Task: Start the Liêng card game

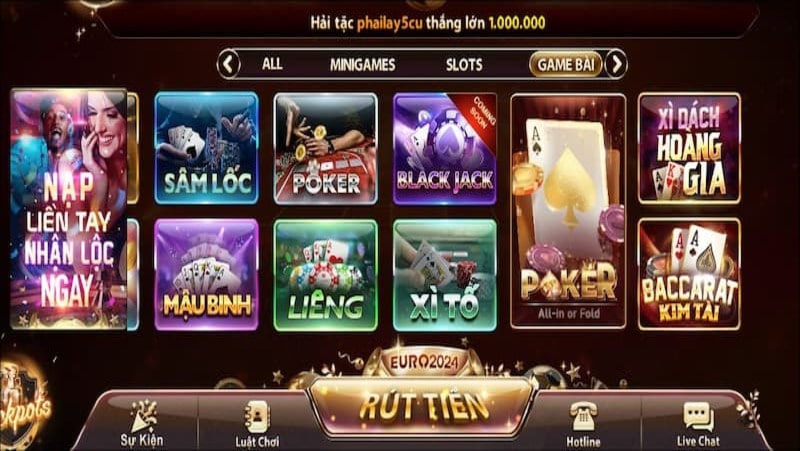Action: [x=326, y=275]
